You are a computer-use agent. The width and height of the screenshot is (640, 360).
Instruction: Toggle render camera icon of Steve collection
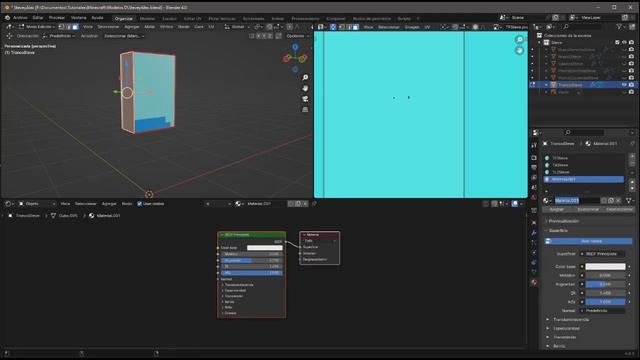(x=631, y=42)
